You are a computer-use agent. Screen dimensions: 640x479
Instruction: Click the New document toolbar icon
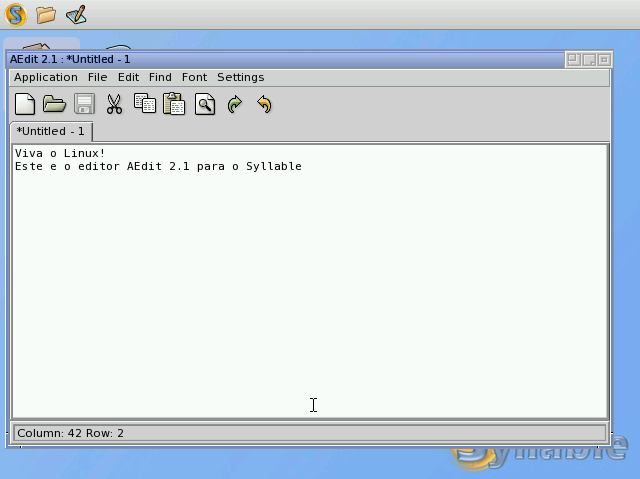pos(25,104)
